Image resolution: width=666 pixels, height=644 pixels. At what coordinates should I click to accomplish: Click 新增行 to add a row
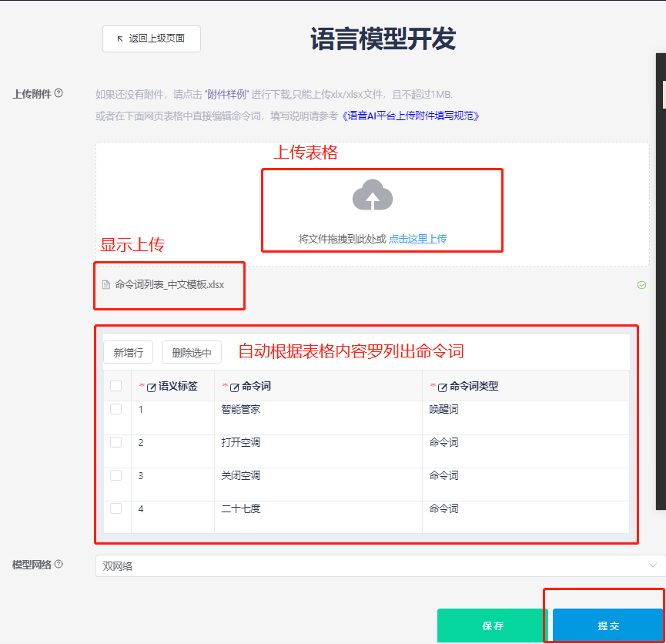tap(128, 352)
